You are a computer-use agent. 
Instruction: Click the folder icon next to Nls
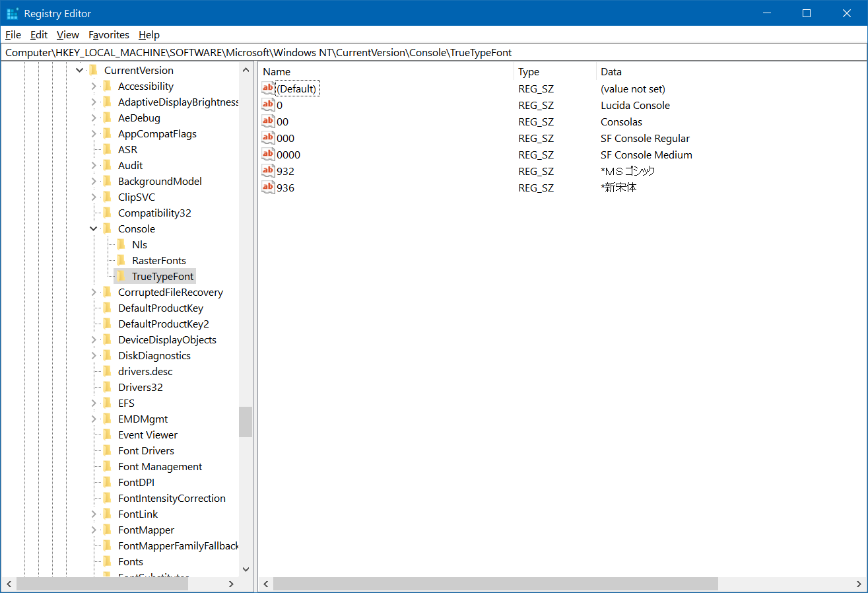121,244
